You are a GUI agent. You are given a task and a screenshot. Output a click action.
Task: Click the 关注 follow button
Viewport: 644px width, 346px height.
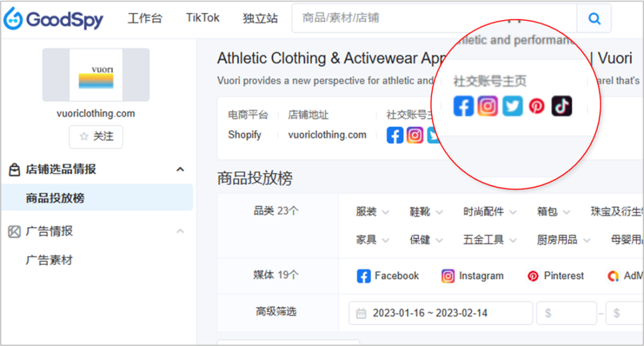95,137
